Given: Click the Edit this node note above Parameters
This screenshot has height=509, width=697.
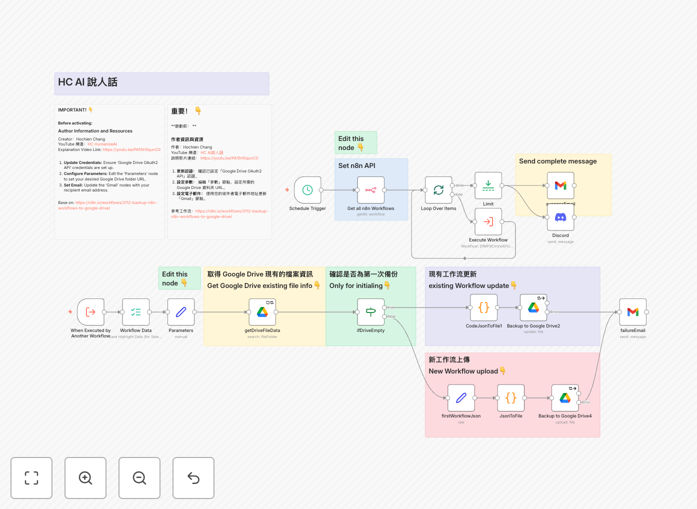Looking at the screenshot, I should [x=179, y=278].
